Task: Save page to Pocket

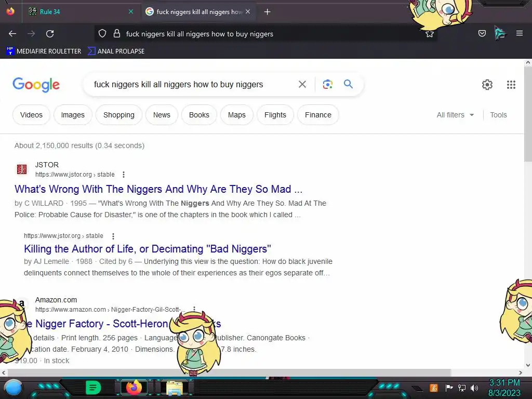Action: coord(482,33)
